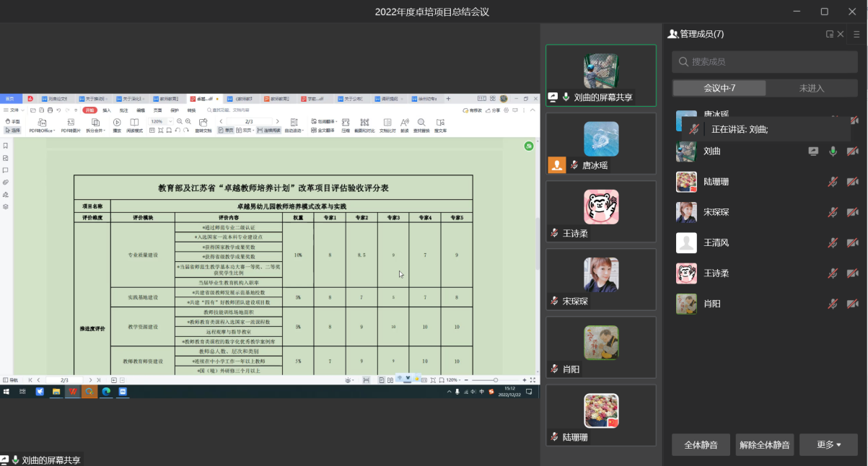Click the 截图和对比 icon in the PDF toolbar
Screen dimensions: 868x466
pos(364,123)
